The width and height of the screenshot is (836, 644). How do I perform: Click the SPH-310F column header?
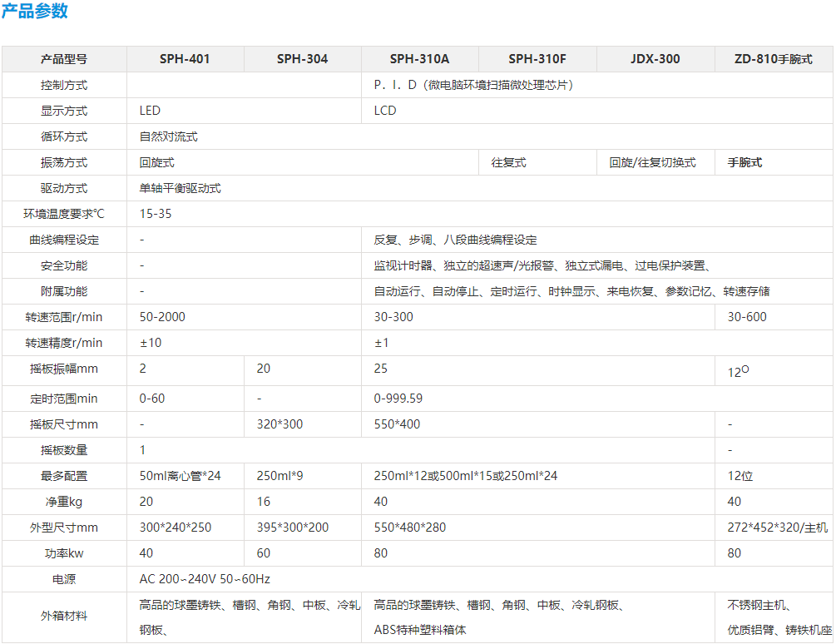pyautogui.click(x=537, y=59)
